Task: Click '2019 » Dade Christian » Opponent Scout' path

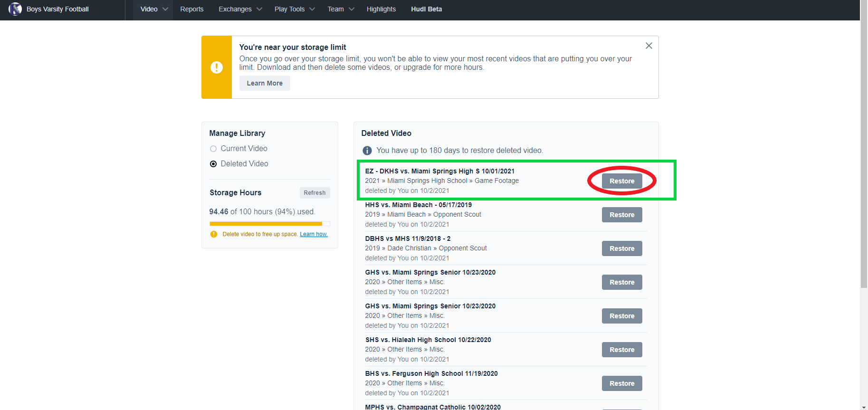Action: click(x=426, y=248)
